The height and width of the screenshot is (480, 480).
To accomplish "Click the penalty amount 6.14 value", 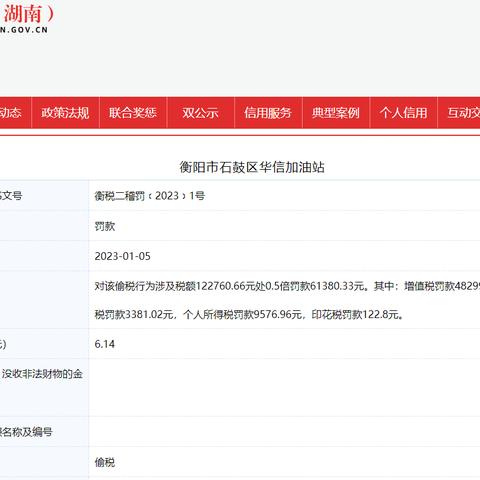I will [x=105, y=344].
